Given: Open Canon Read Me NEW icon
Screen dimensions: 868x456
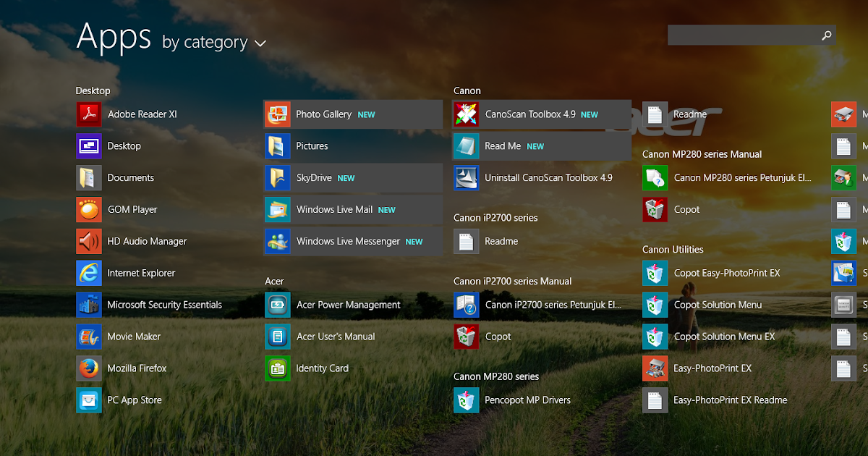Looking at the screenshot, I should coord(467,146).
